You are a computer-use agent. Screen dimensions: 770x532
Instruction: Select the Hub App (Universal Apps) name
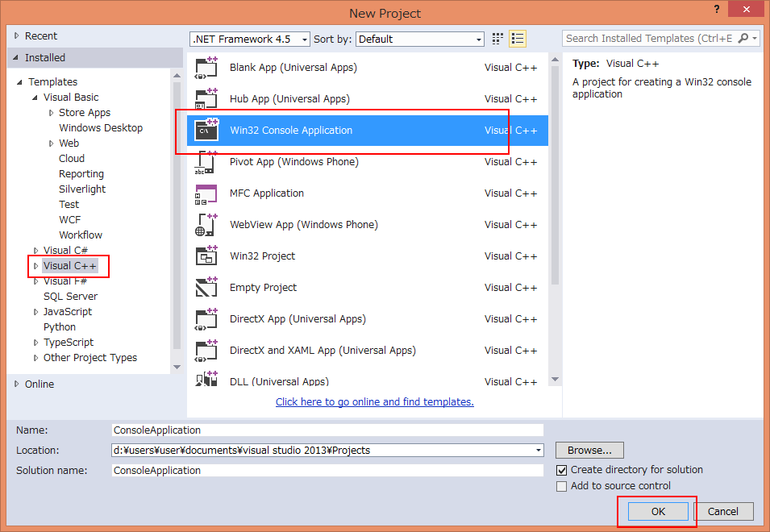[x=289, y=99]
